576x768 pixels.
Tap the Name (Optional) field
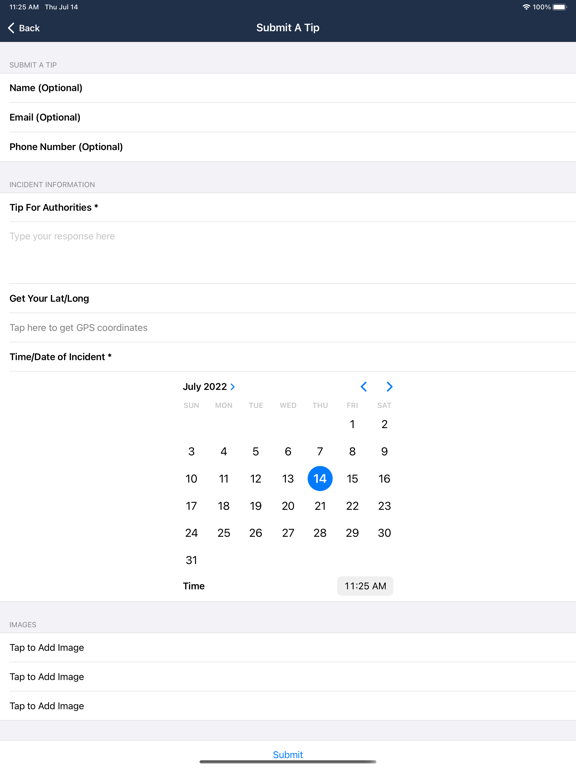(288, 88)
